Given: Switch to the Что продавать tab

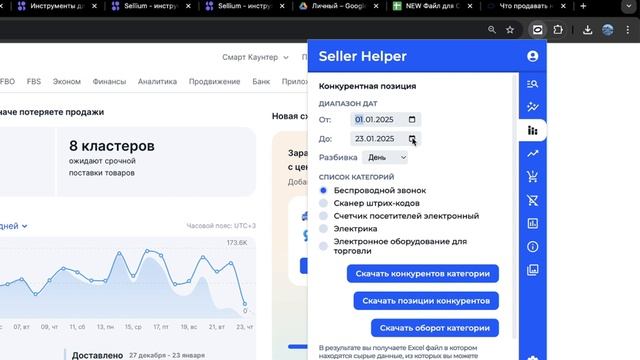Looking at the screenshot, I should (527, 6).
